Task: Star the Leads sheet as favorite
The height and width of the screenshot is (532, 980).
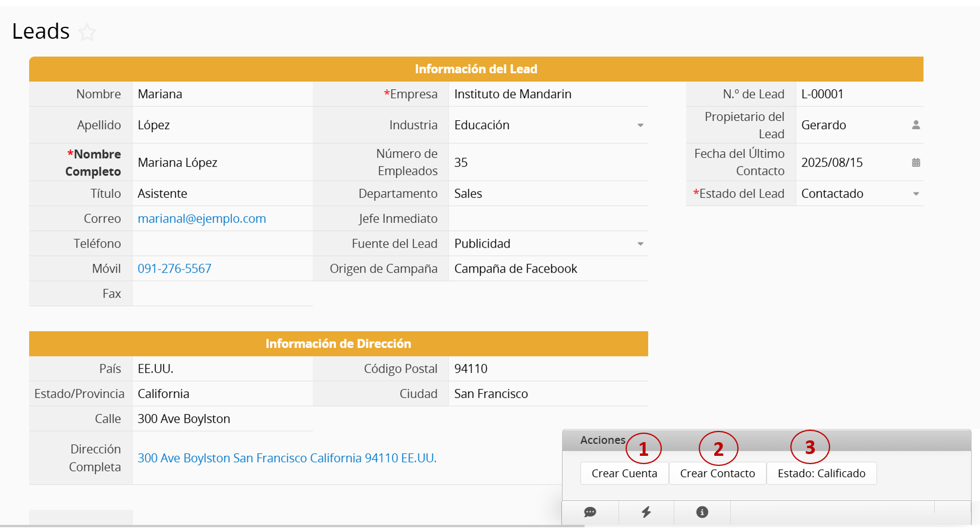Action: [87, 32]
